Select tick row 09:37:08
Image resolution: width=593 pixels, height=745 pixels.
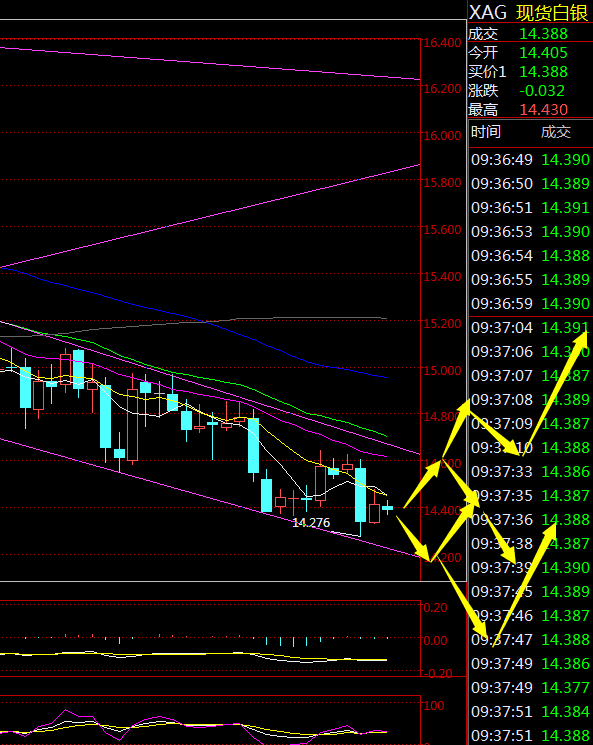[x=530, y=400]
